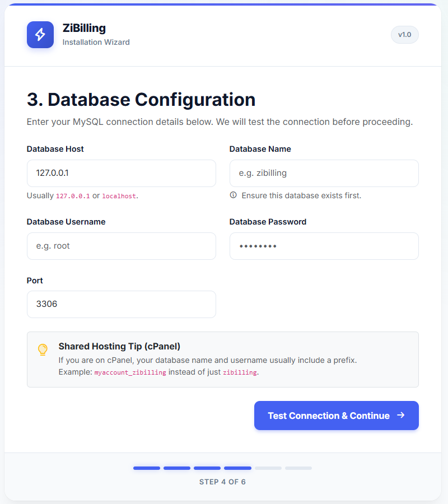This screenshot has height=504, width=448.
Task: Select the v1.0 version badge
Action: [404, 34]
